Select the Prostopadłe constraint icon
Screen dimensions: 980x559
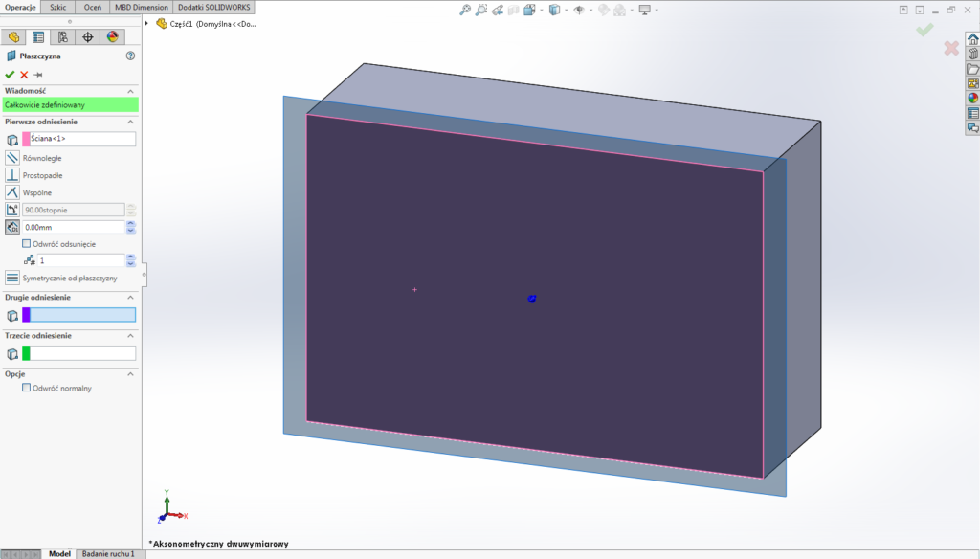[11, 175]
